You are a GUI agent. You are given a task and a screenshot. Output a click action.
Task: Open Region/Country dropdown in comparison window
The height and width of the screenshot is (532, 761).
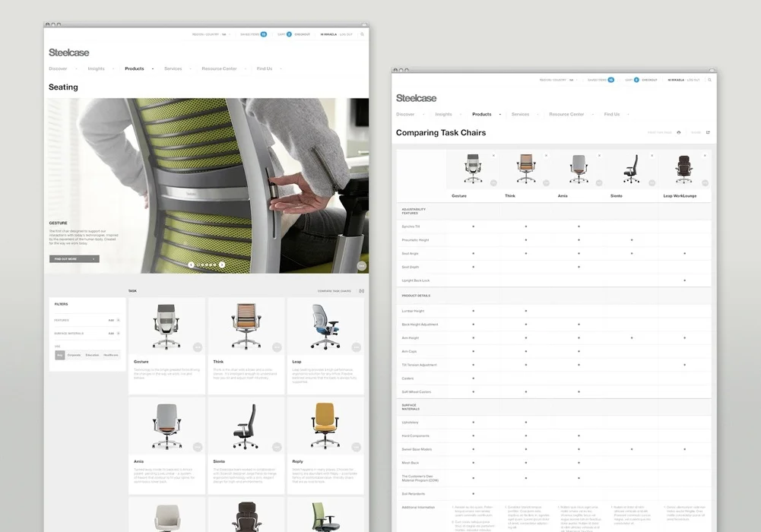559,80
